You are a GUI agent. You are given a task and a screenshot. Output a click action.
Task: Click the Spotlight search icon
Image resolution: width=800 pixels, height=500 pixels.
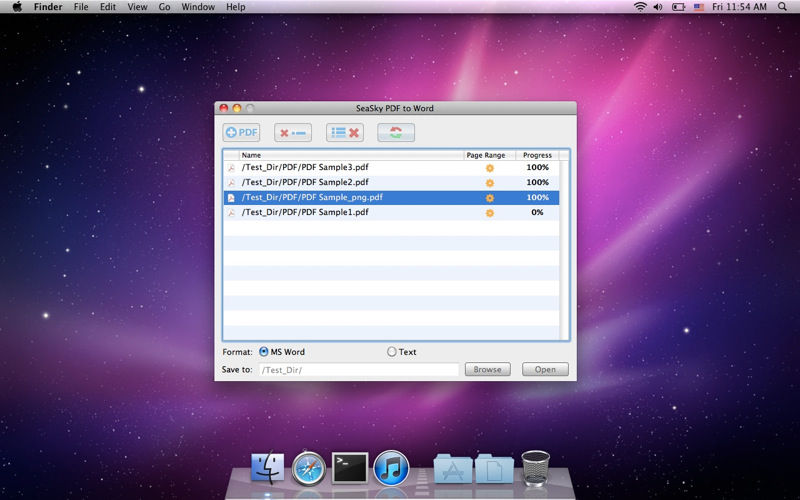click(x=782, y=7)
